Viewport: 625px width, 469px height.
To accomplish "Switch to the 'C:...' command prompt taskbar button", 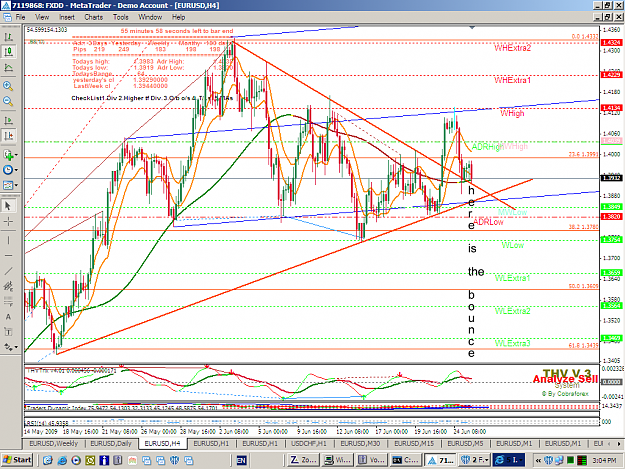I will (407, 460).
